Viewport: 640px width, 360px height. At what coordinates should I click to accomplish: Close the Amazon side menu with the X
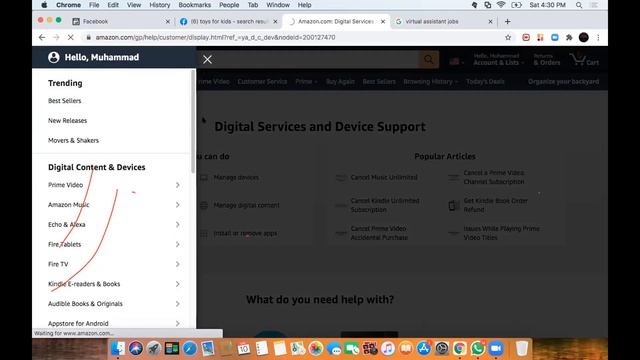point(207,60)
